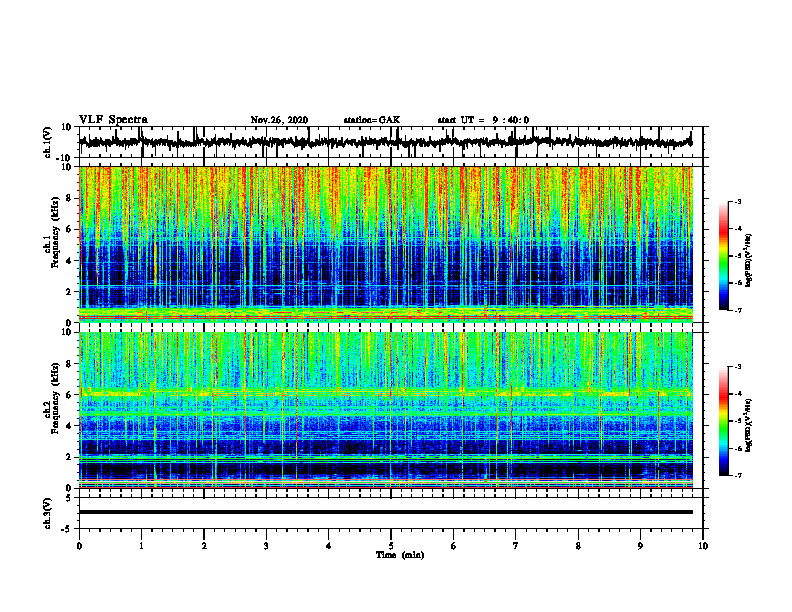Click time axis tick label "1"
Viewport: 792px width, 612px height.
click(x=141, y=546)
